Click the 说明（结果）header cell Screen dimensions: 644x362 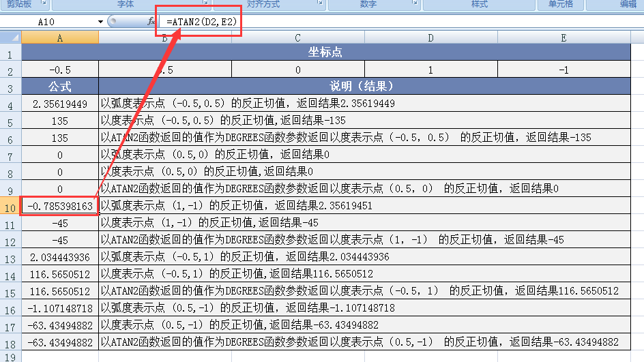click(x=364, y=87)
